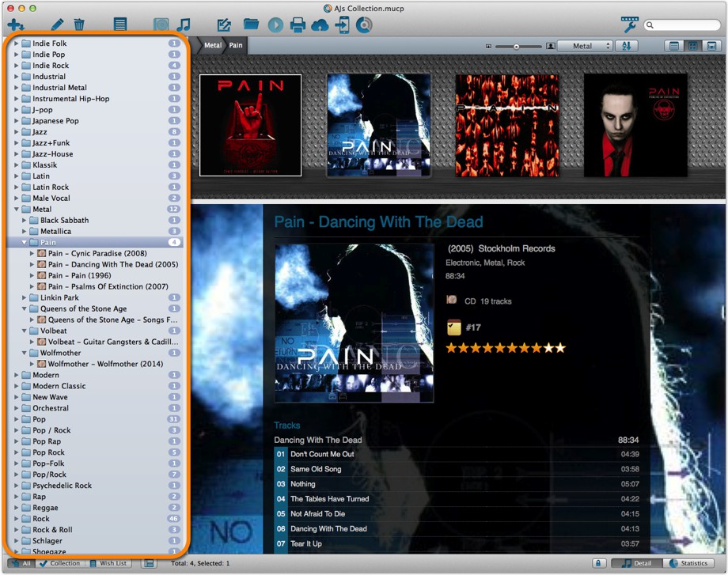
Task: Click the trash Delete icon
Action: [79, 25]
